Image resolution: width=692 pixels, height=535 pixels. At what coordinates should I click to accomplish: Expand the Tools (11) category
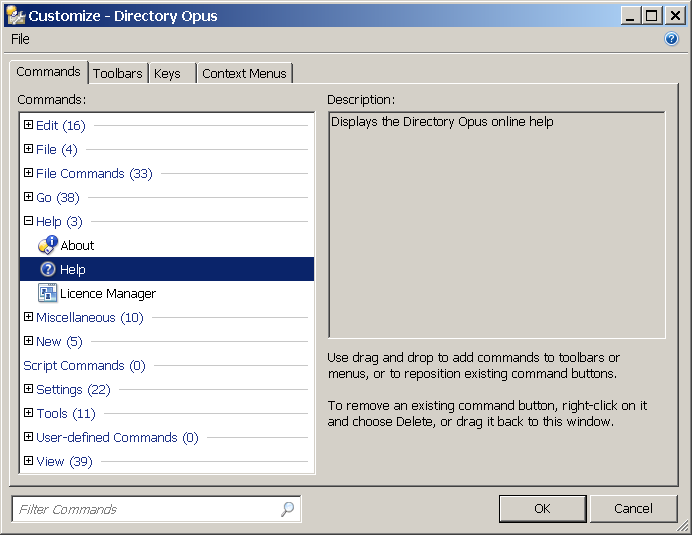tap(28, 413)
